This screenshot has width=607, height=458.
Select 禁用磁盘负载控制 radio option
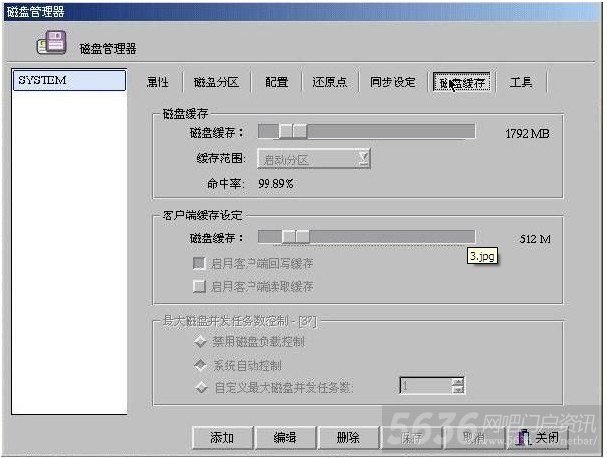pyautogui.click(x=200, y=341)
